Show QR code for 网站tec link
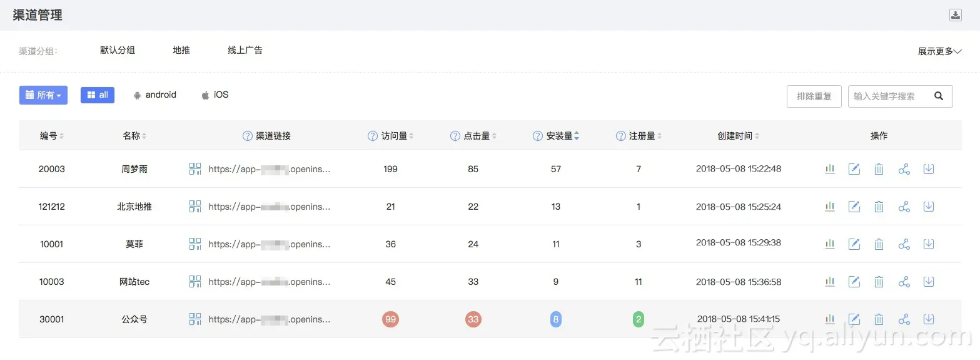 pos(195,282)
